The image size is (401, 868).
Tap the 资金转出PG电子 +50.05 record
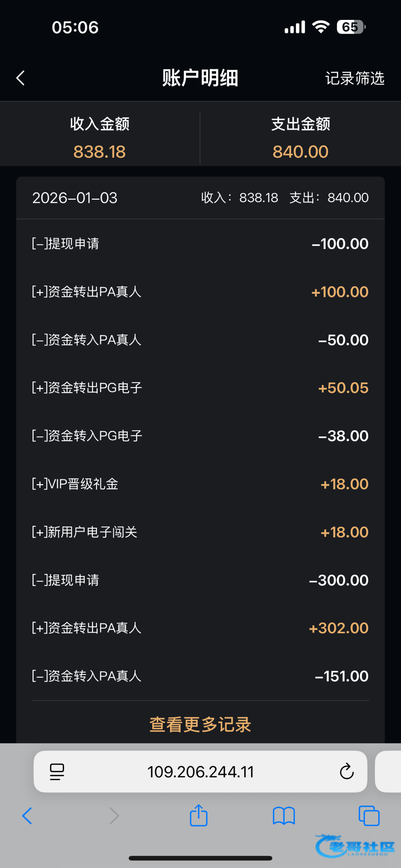[200, 388]
